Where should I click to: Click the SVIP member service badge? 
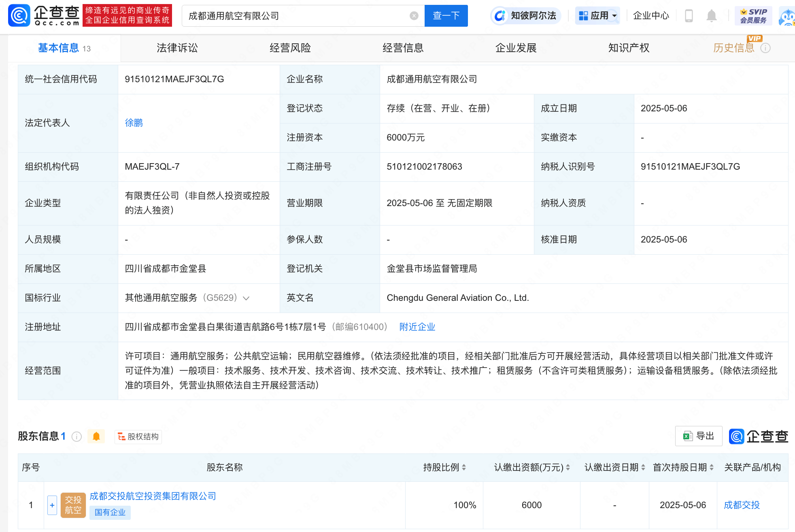pos(753,16)
